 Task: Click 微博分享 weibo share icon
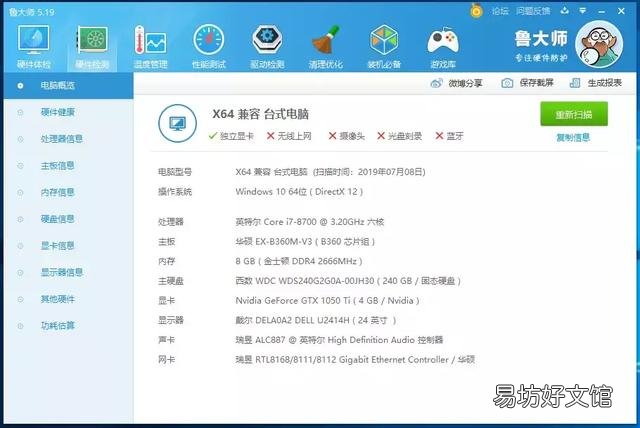tap(436, 83)
